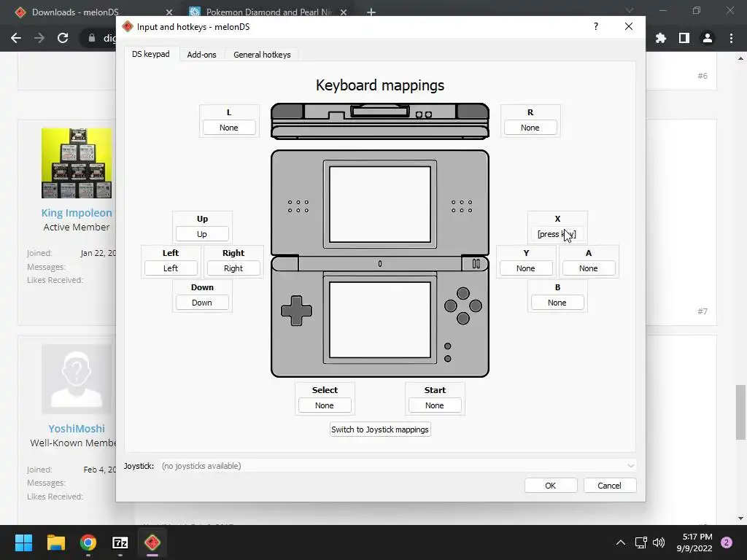The height and width of the screenshot is (560, 747).
Task: Reload the Chrome page
Action: pos(63,38)
